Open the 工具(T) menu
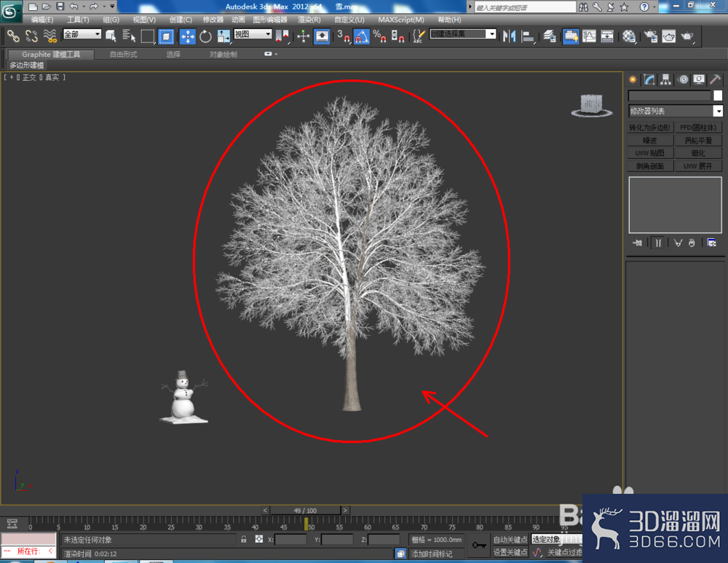Screen dimensions: 728x563 [78, 20]
